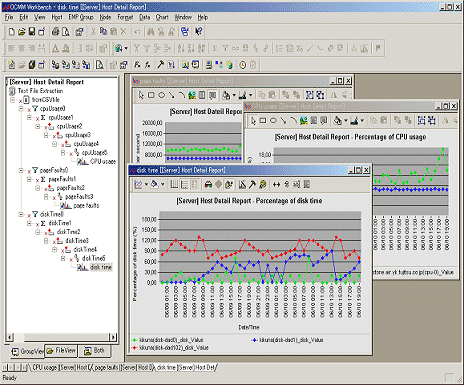Select the rectangle tool in page faults window

point(151,95)
